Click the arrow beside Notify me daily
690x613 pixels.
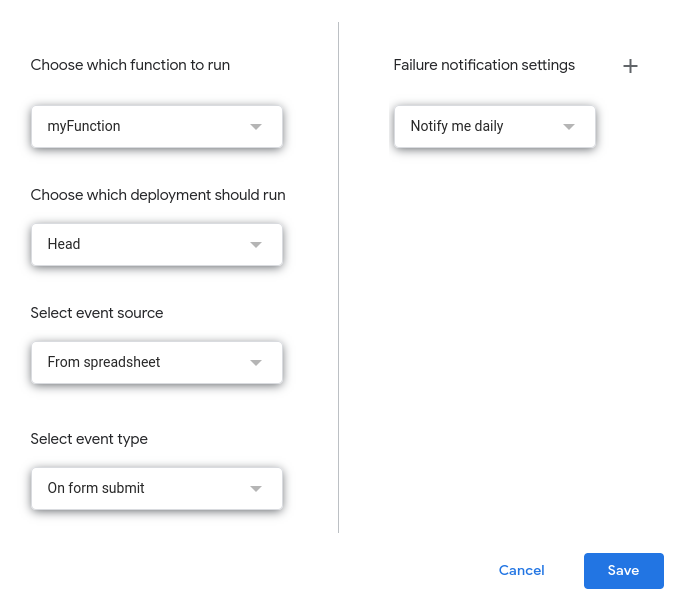click(569, 127)
